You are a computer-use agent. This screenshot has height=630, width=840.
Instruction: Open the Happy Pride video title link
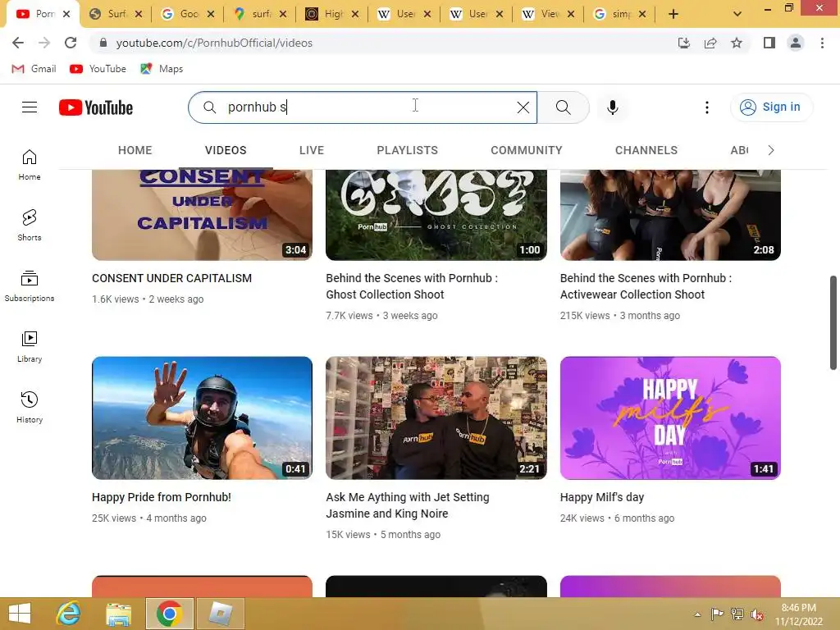[162, 497]
